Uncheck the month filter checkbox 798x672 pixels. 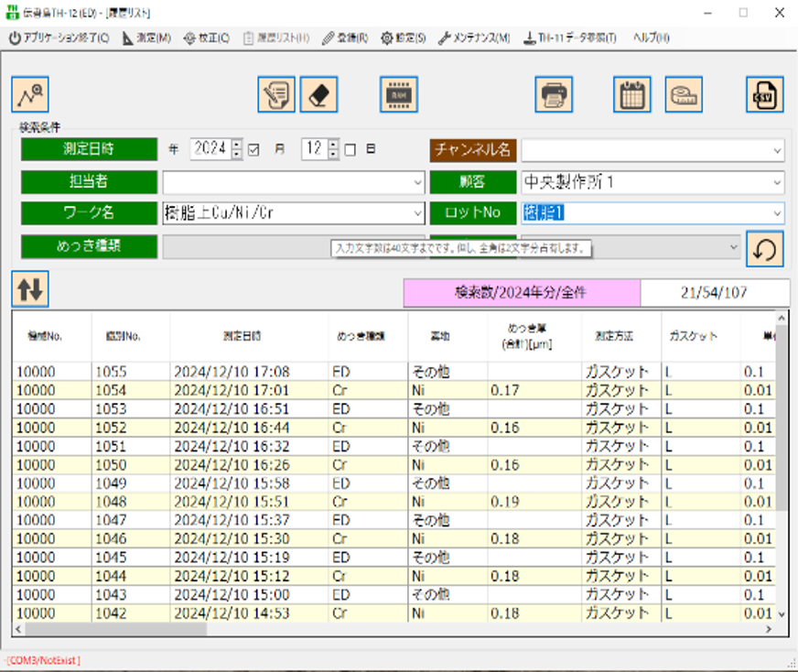pos(254,149)
